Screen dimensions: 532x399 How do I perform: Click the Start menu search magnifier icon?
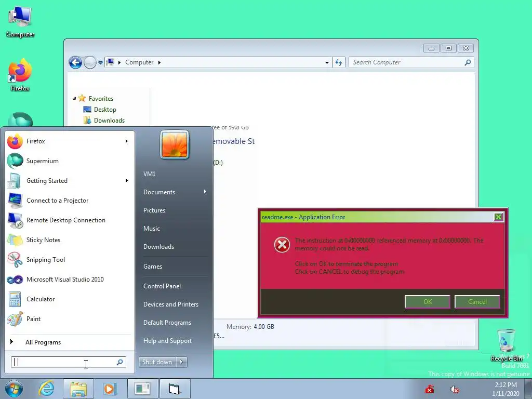(x=120, y=362)
